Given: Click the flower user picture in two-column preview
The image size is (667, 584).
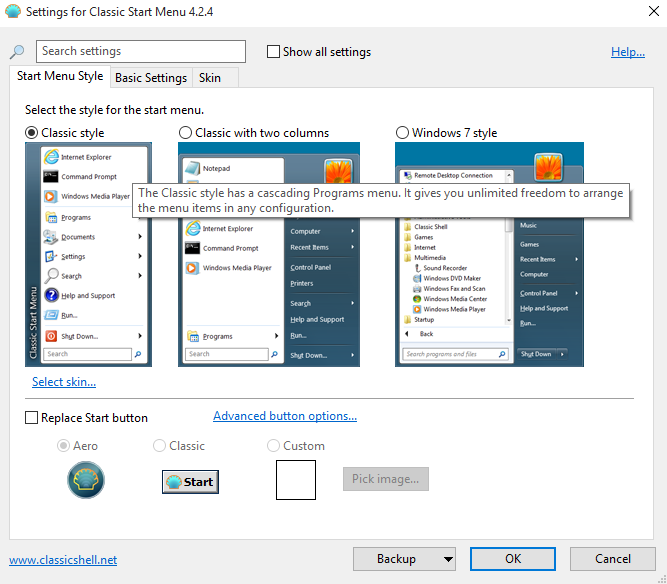Looking at the screenshot, I should (x=339, y=172).
